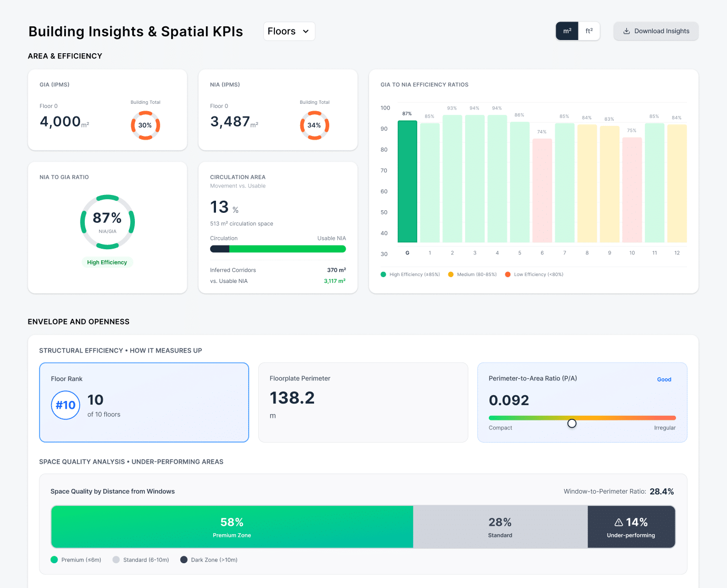Click the Download Insights button
Screen dimensions: 727x588
(x=656, y=31)
